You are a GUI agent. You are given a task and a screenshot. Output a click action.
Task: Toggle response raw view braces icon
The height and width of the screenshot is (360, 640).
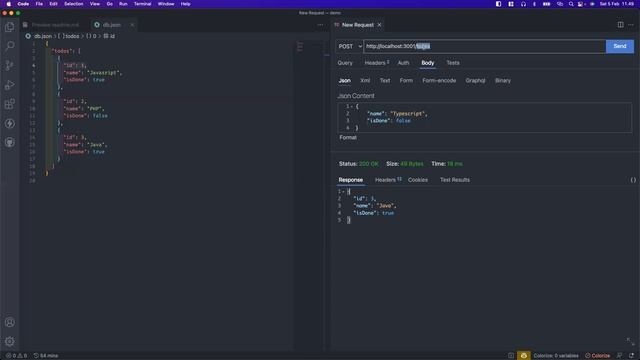click(x=633, y=180)
